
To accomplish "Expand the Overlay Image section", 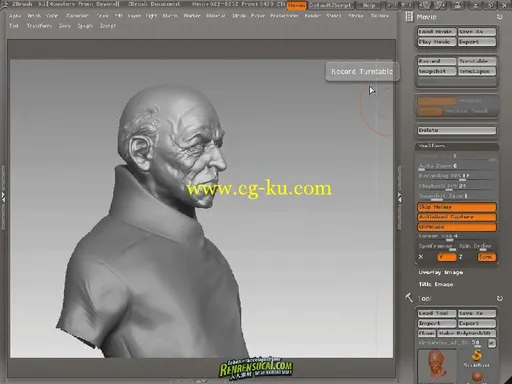I will pyautogui.click(x=441, y=273).
